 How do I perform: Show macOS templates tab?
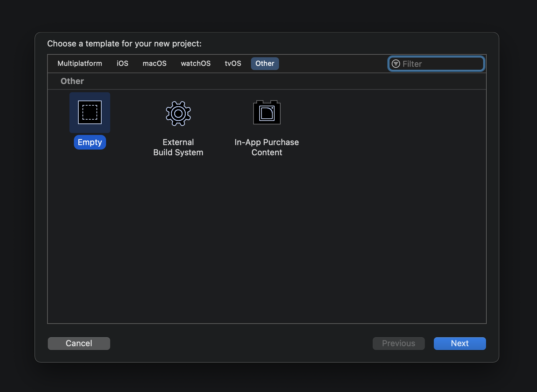click(x=155, y=63)
